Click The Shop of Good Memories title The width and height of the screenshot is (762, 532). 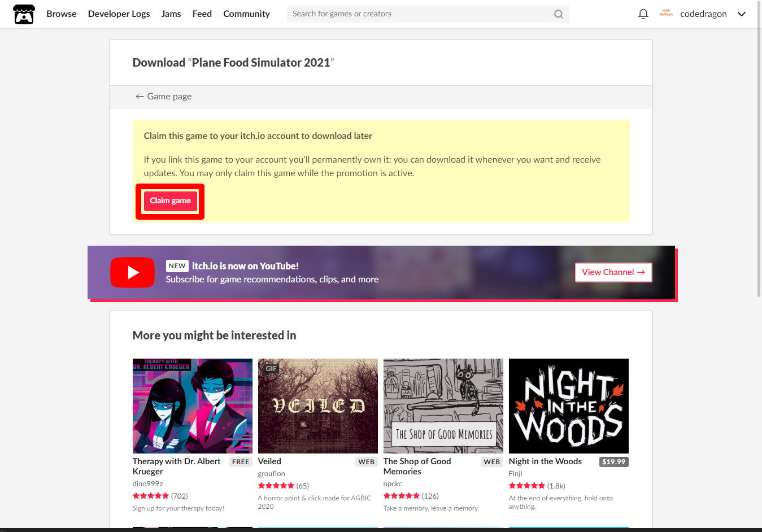coord(417,466)
